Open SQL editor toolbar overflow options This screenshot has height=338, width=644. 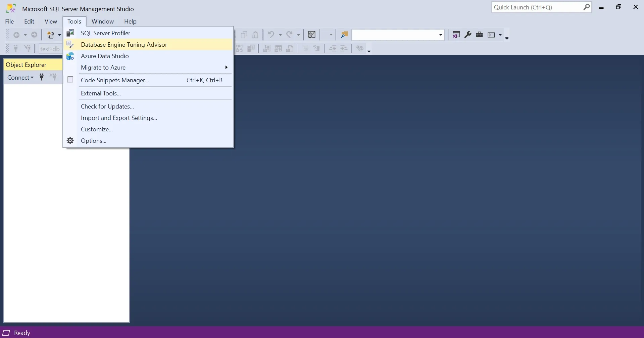[x=369, y=51]
